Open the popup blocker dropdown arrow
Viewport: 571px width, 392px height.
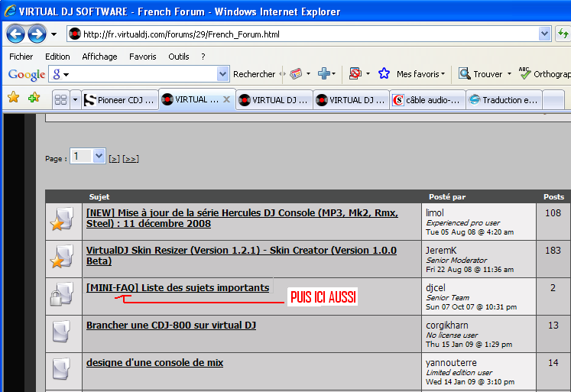[x=368, y=74]
